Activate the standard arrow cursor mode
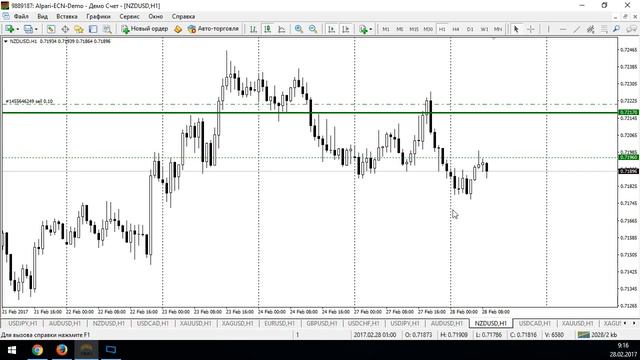640x360 pixels. (x=516, y=29)
